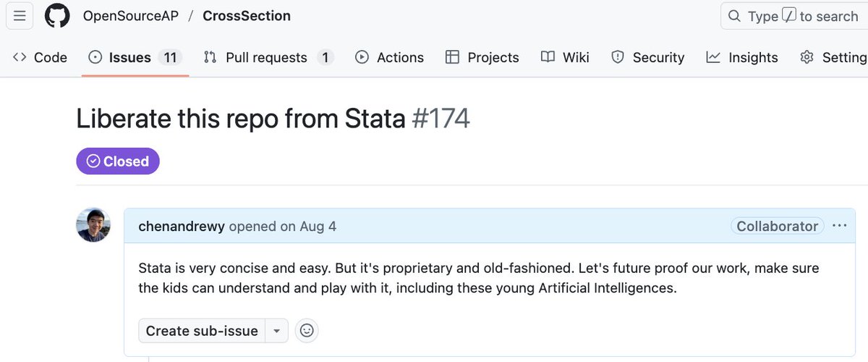Click chenandrewy's profile avatar

(x=93, y=225)
